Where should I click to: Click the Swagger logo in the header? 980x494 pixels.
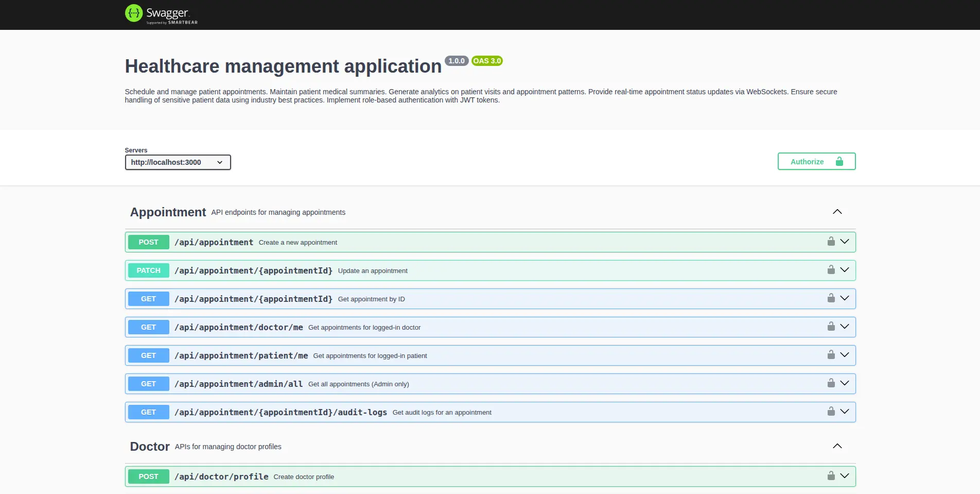click(x=161, y=14)
